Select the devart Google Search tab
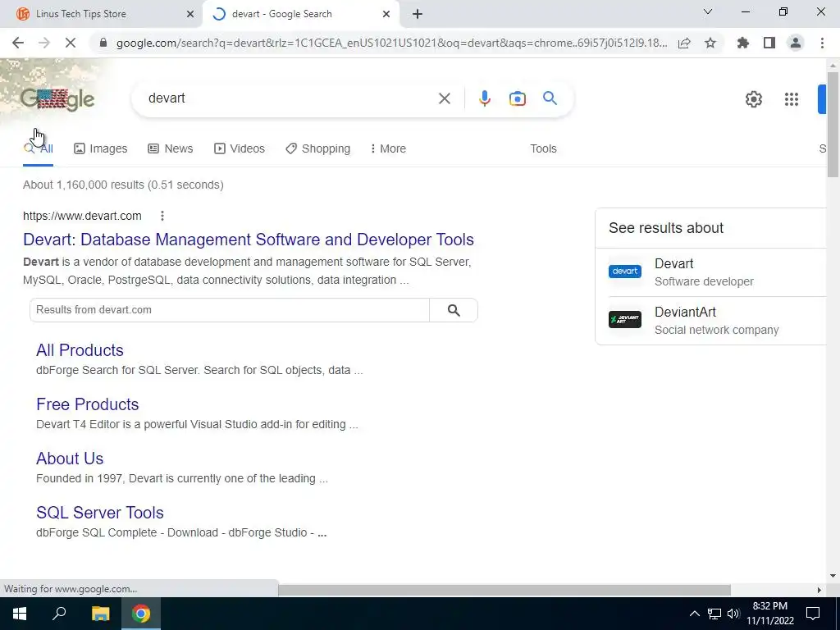The image size is (840, 630). point(301,14)
